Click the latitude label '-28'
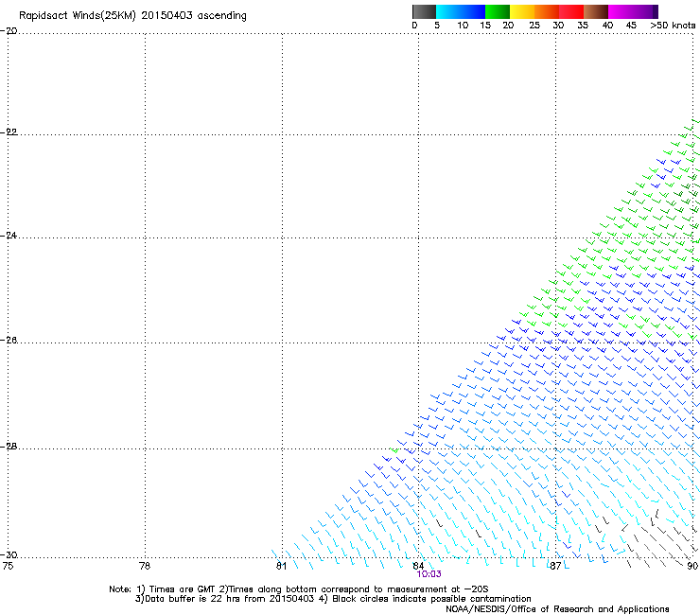Image resolution: width=700 pixels, height=615 pixels. tap(9, 447)
